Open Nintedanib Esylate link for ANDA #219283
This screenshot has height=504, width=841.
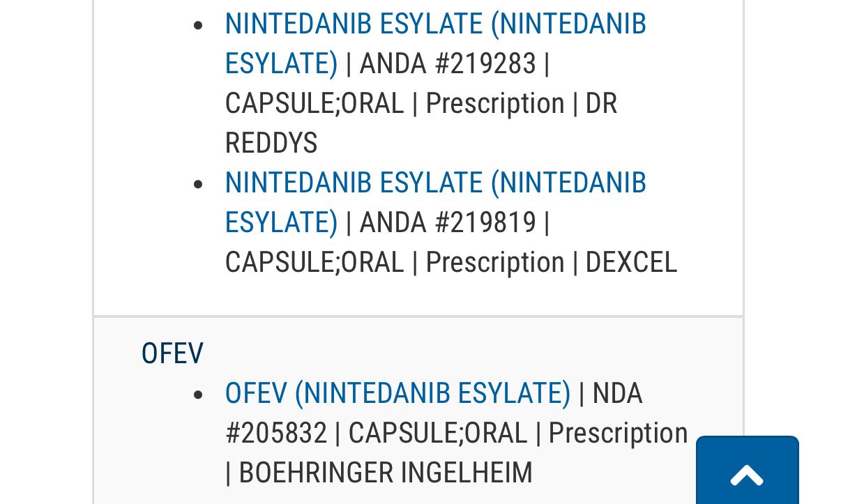click(x=435, y=24)
